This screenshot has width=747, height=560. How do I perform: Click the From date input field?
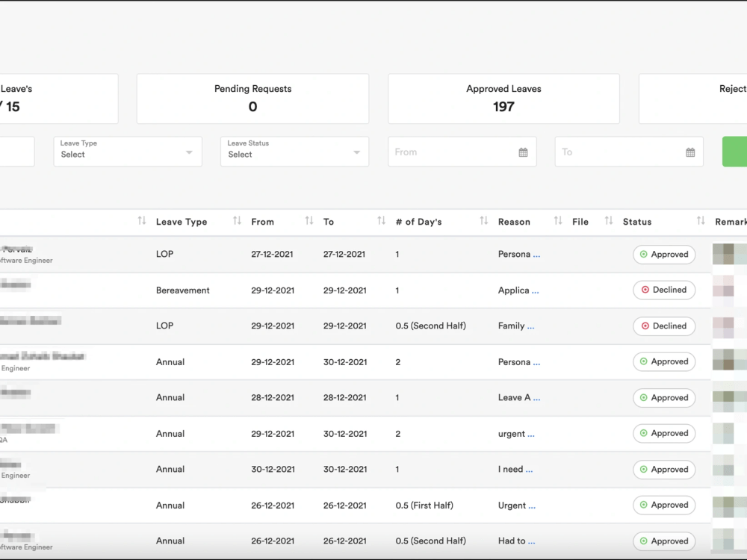click(x=462, y=152)
